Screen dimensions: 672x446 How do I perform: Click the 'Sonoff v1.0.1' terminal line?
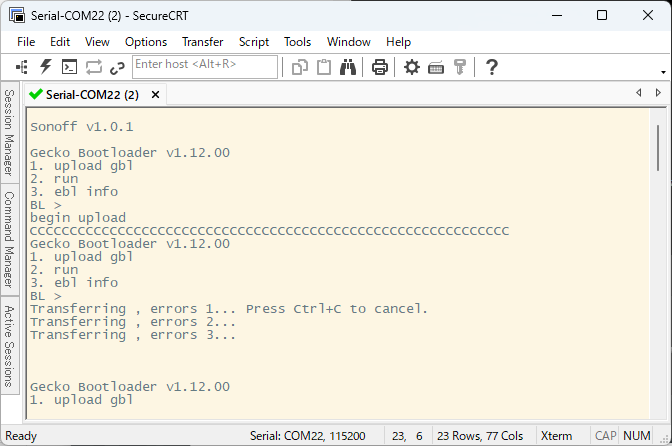tap(82, 127)
